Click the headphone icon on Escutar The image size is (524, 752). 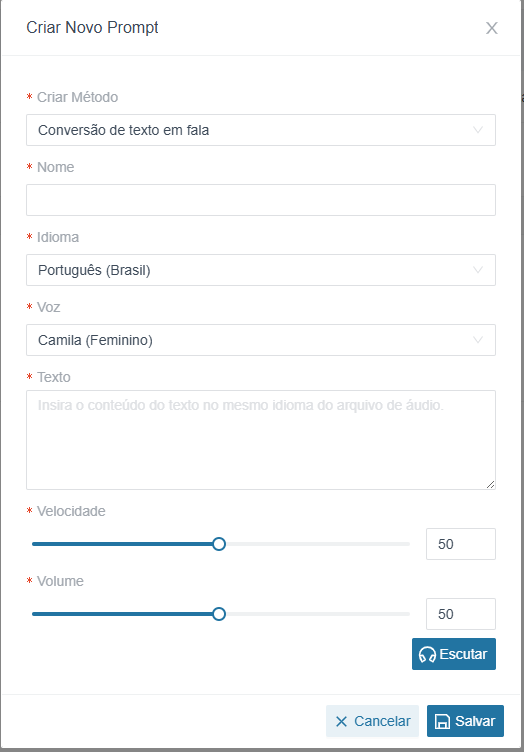click(x=427, y=654)
